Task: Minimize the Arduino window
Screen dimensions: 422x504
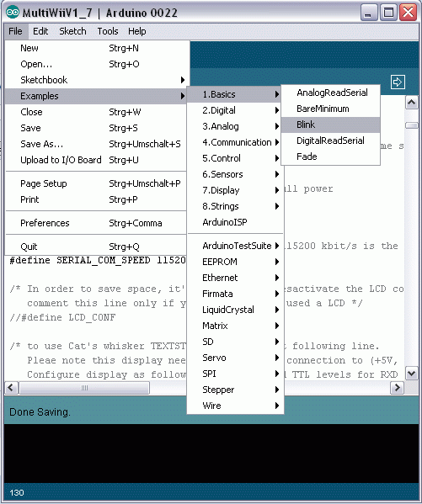Action: click(x=369, y=13)
